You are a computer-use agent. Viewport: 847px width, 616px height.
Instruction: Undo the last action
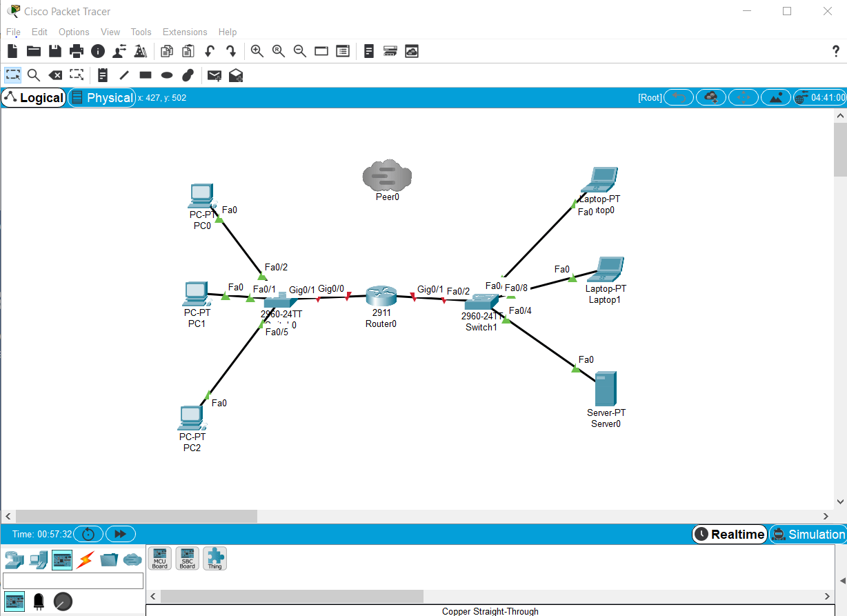coord(210,51)
